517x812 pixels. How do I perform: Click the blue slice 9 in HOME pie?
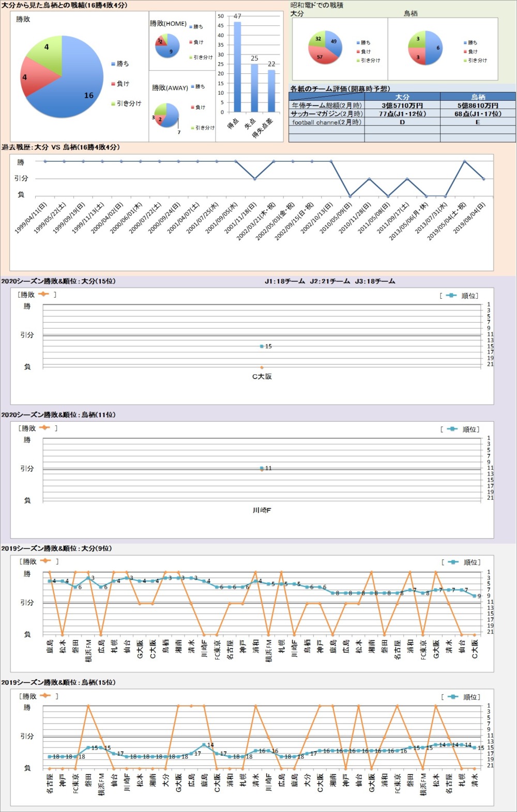pos(171,49)
